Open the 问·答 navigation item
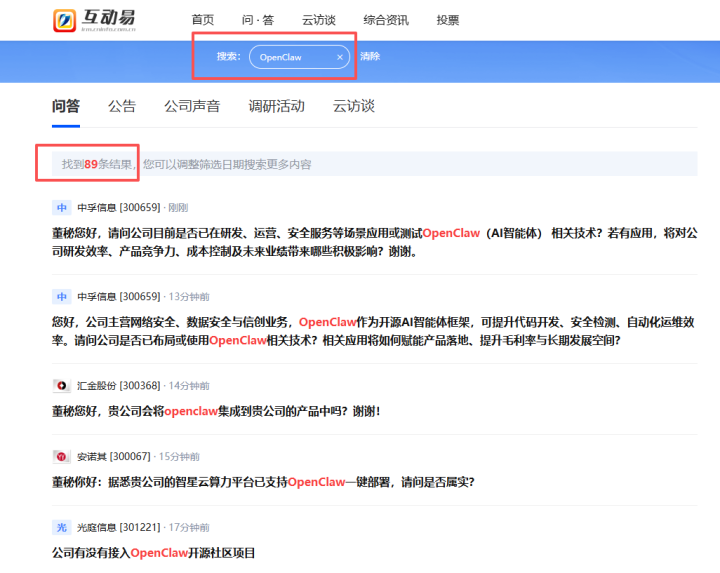 pos(256,20)
